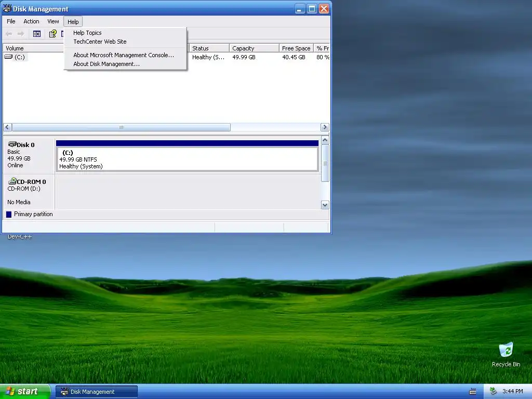The width and height of the screenshot is (532, 399).
Task: Select the CD-ROM 0 label panel
Action: point(29,192)
